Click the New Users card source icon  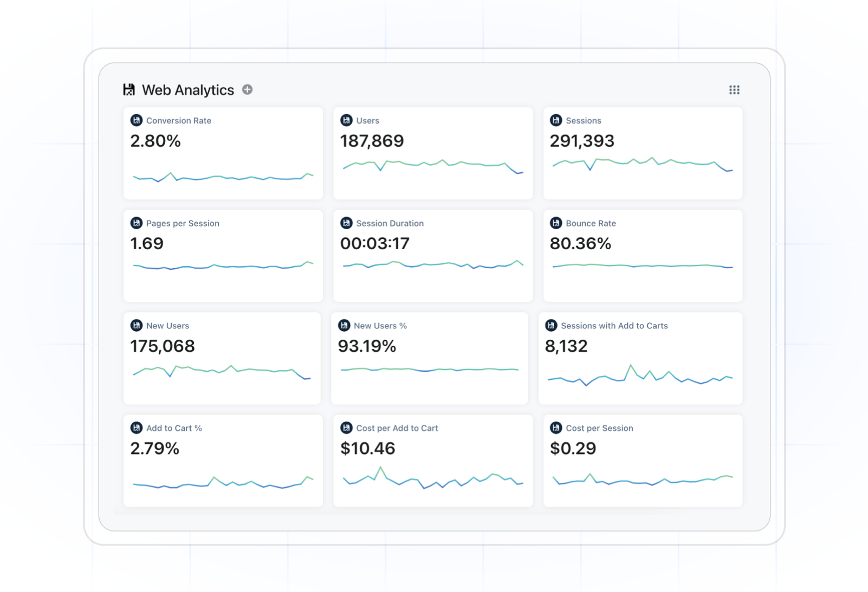click(136, 325)
